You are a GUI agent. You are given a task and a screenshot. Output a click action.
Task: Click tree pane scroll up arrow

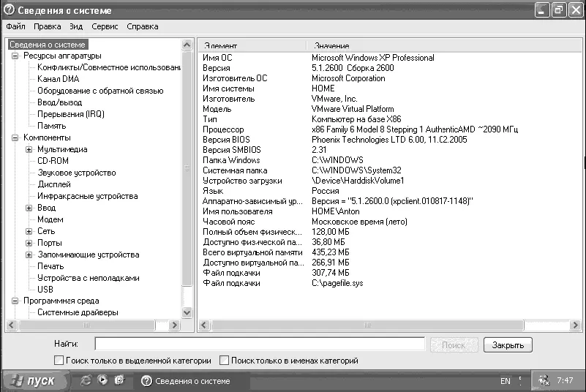coord(187,45)
